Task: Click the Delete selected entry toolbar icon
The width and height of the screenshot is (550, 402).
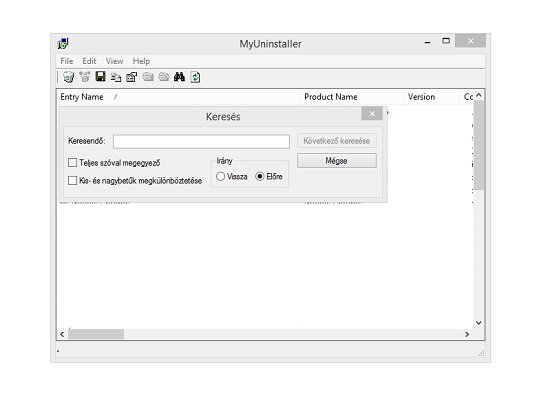Action: (85, 76)
